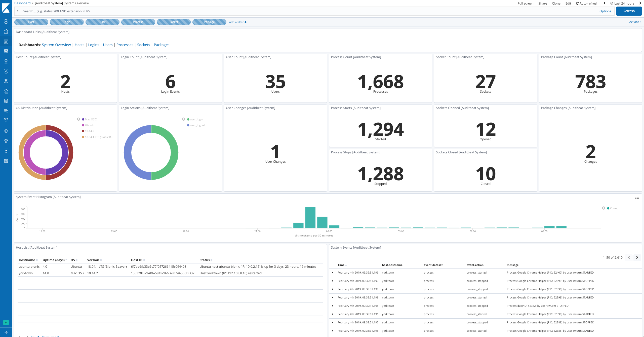The image size is (644, 337).
Task: Toggle the Process filter pill
Action: 138,22
